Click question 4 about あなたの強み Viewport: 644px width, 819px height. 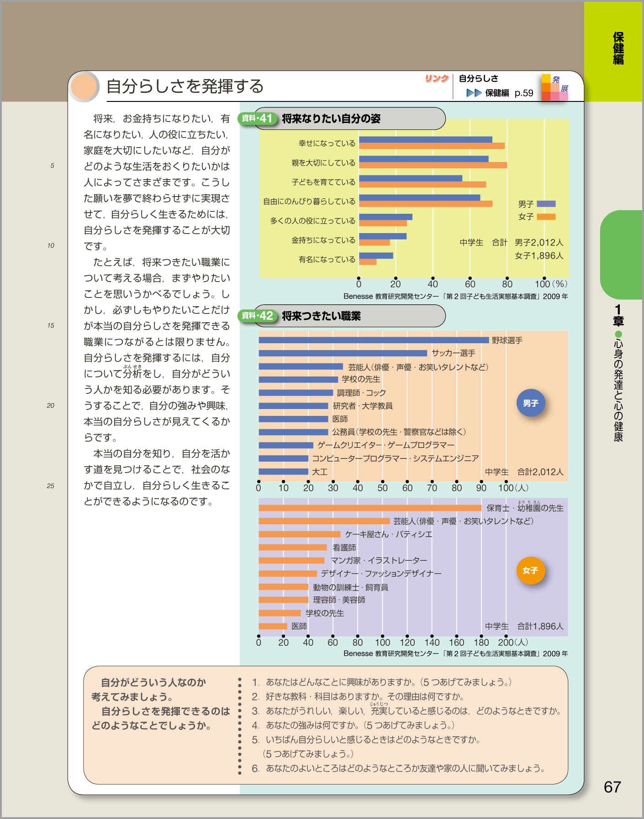point(354,725)
